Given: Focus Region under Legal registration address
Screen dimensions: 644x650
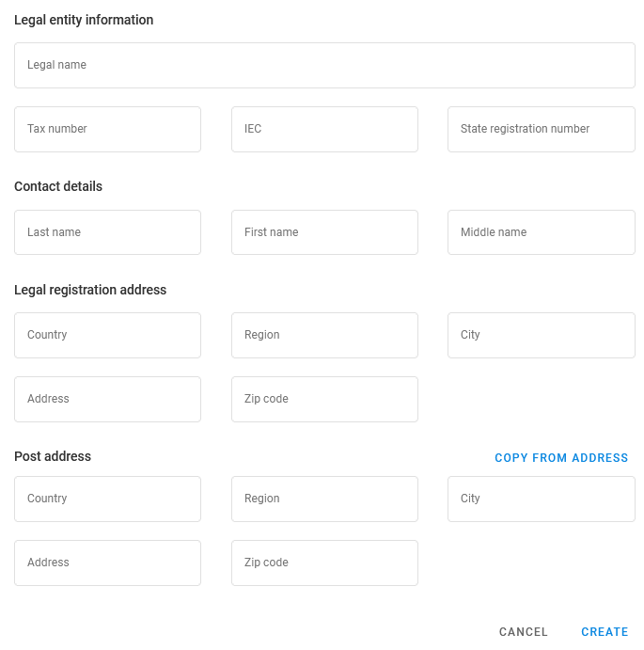Looking at the screenshot, I should (324, 336).
